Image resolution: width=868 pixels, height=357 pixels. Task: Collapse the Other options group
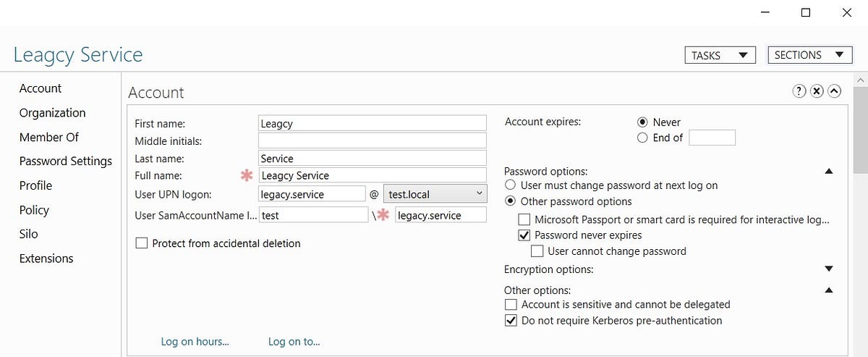[x=829, y=290]
